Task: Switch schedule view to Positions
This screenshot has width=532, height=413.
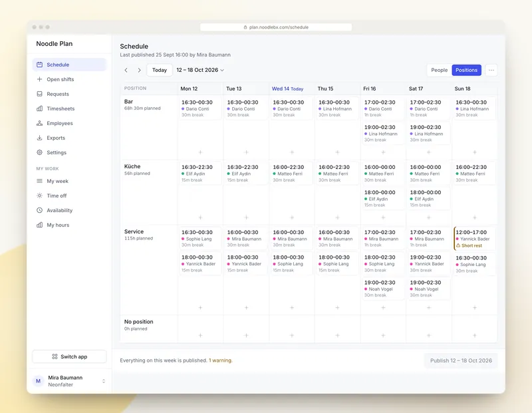Action: 466,70
